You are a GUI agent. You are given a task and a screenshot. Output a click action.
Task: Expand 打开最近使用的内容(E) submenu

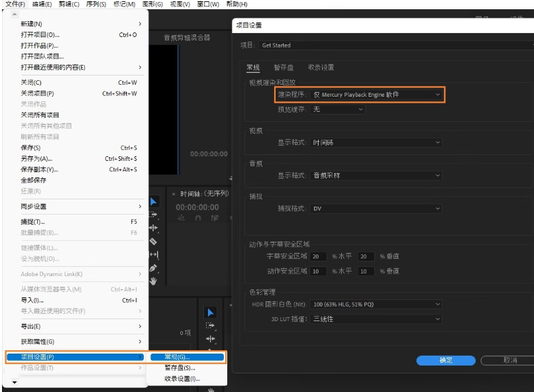pyautogui.click(x=81, y=68)
